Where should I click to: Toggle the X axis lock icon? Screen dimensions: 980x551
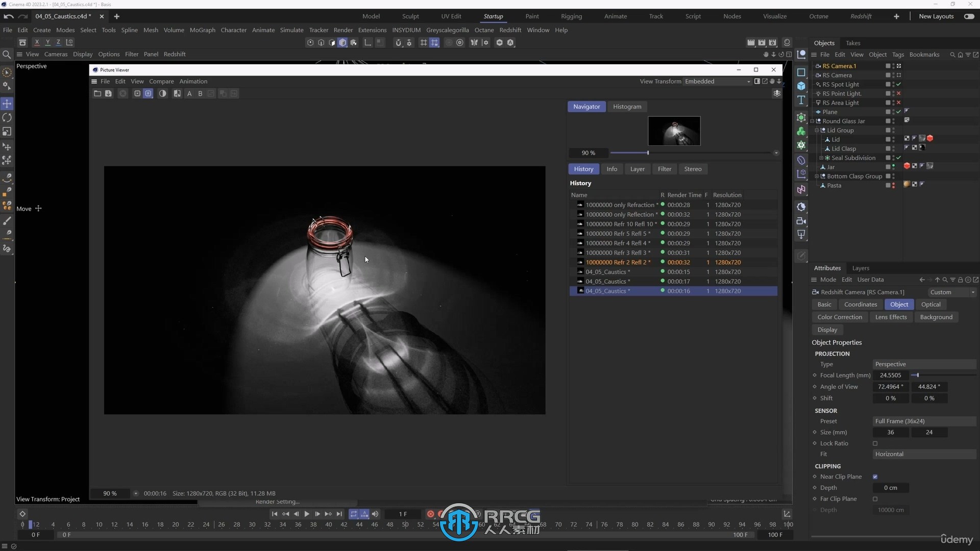pos(37,42)
